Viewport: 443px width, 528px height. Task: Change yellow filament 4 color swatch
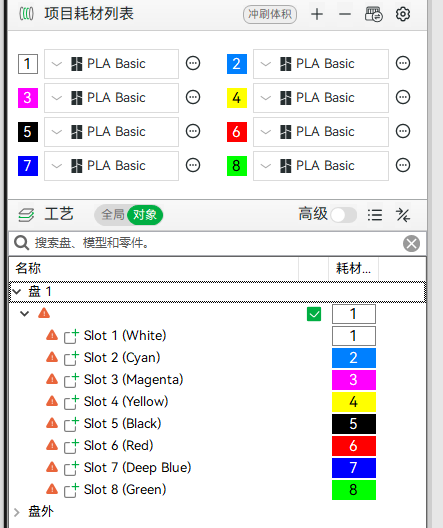click(237, 98)
